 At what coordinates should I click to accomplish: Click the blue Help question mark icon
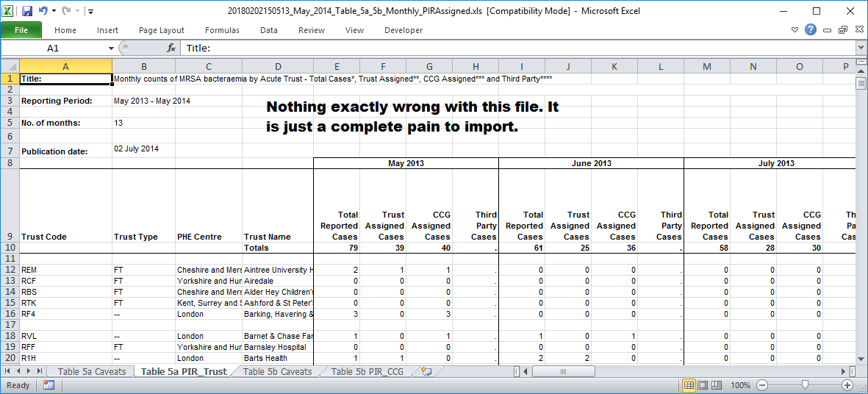[811, 30]
